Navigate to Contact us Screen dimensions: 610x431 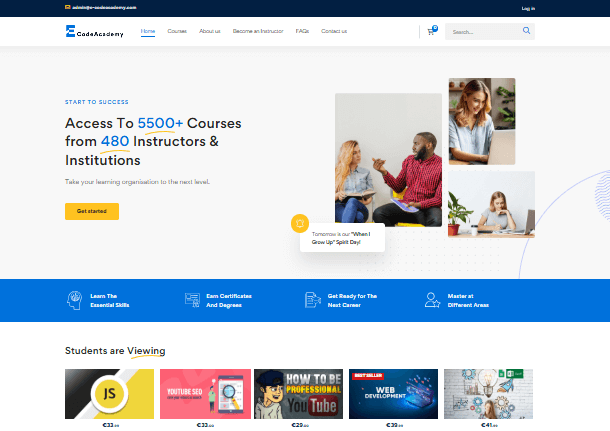click(x=334, y=31)
